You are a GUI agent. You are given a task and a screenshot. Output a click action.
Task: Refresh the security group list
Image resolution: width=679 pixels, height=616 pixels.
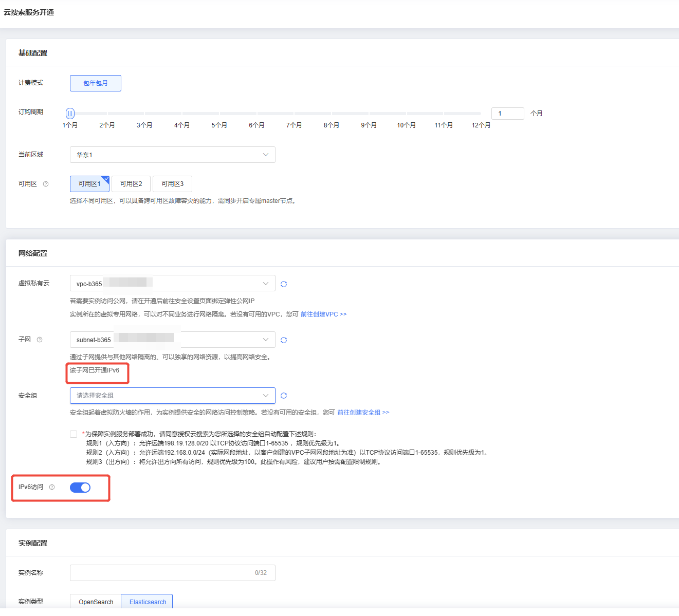pyautogui.click(x=284, y=396)
